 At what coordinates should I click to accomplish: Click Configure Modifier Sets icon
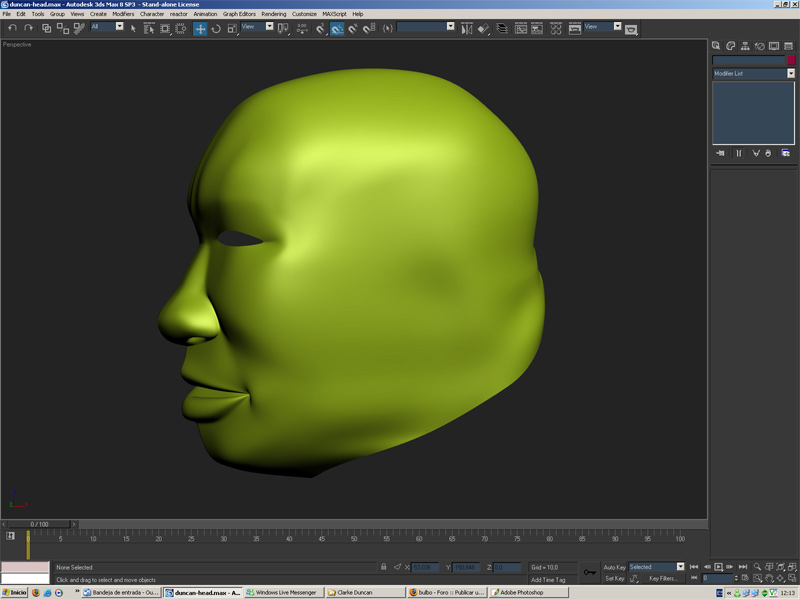tap(786, 153)
